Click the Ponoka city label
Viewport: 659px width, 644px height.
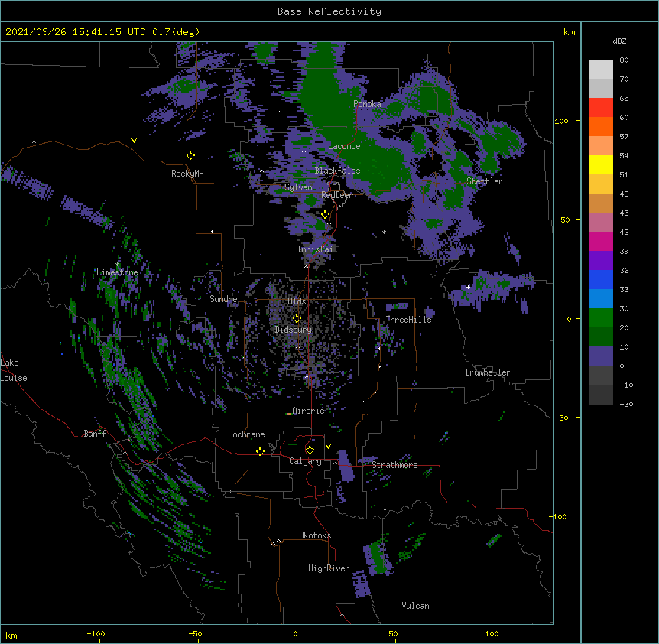pyautogui.click(x=367, y=104)
